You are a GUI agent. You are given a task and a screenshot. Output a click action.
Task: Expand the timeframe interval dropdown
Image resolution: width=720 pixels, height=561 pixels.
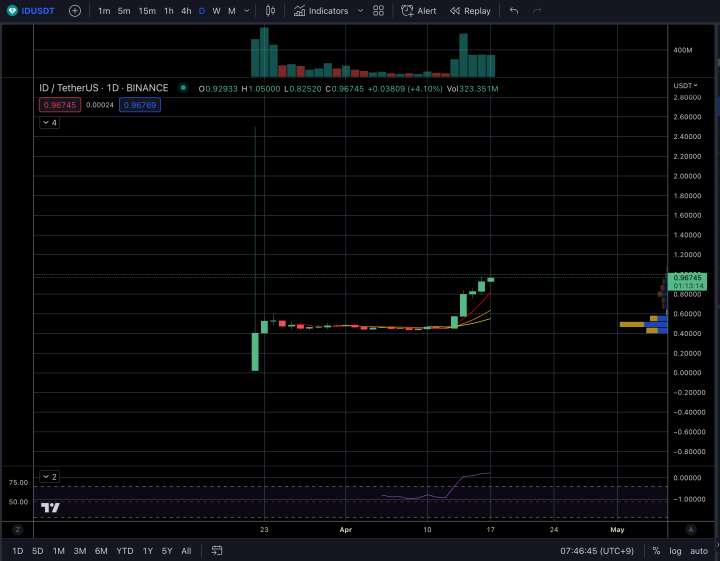click(247, 11)
